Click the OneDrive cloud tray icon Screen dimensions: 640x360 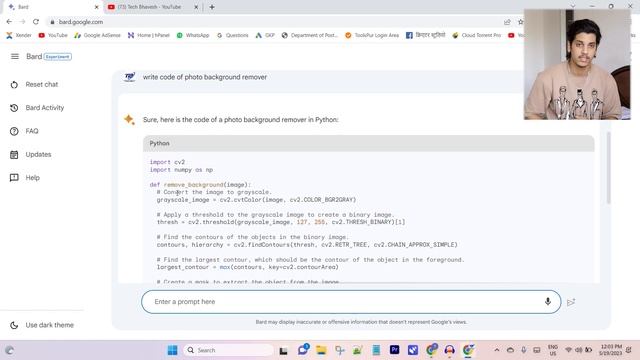click(x=510, y=350)
